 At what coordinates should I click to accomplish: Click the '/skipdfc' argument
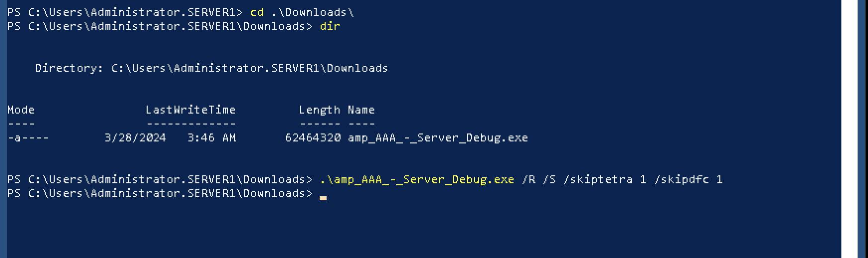682,180
